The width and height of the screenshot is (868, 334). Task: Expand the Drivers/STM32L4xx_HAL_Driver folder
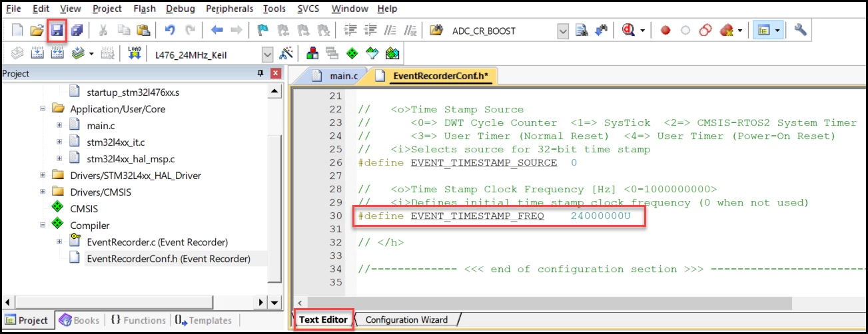click(x=43, y=175)
